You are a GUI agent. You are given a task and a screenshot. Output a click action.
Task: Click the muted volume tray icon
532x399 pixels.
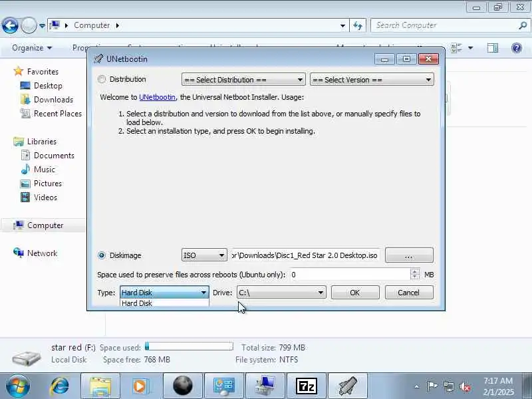[x=464, y=386]
